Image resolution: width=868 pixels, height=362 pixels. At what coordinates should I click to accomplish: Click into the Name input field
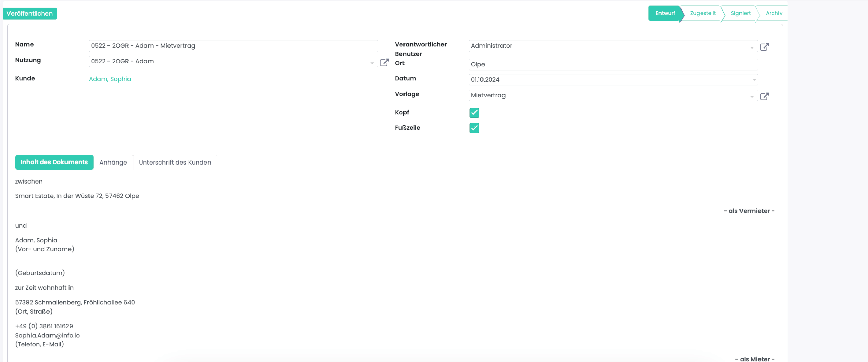(233, 46)
